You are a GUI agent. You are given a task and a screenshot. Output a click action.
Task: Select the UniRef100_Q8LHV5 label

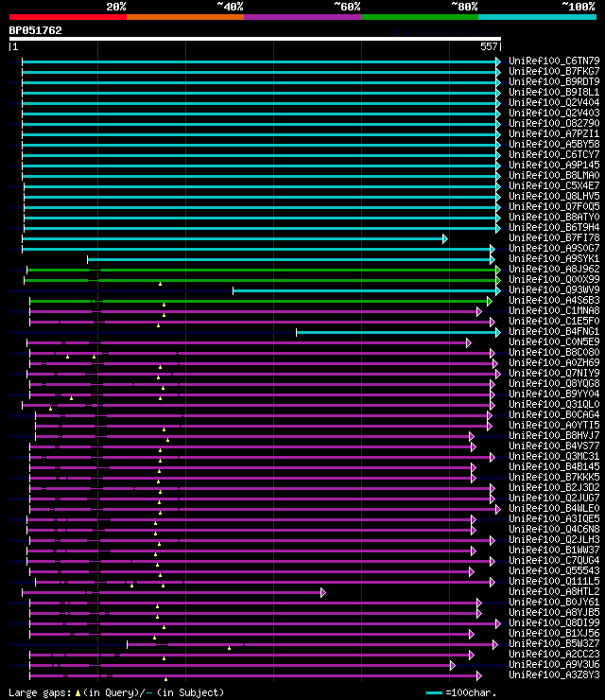coord(554,196)
